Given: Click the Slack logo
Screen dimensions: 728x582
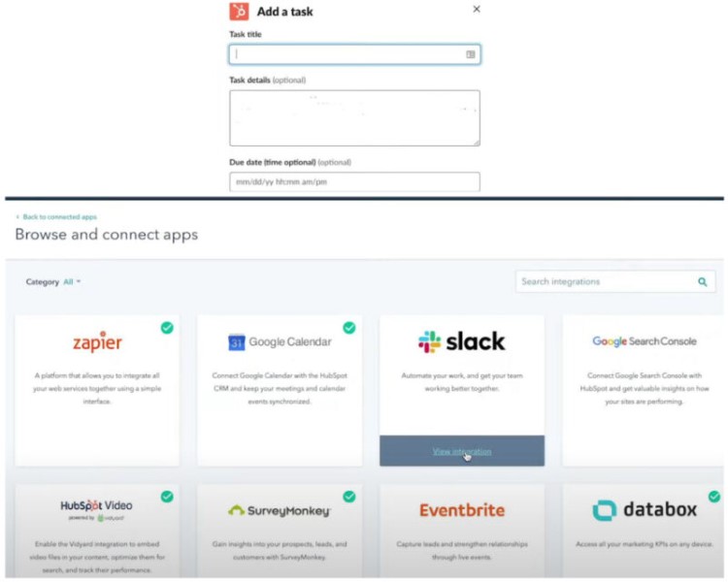Looking at the screenshot, I should click(461, 342).
